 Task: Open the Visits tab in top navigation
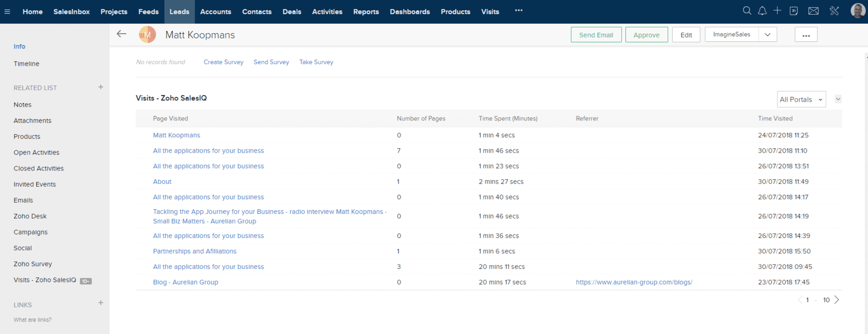490,11
